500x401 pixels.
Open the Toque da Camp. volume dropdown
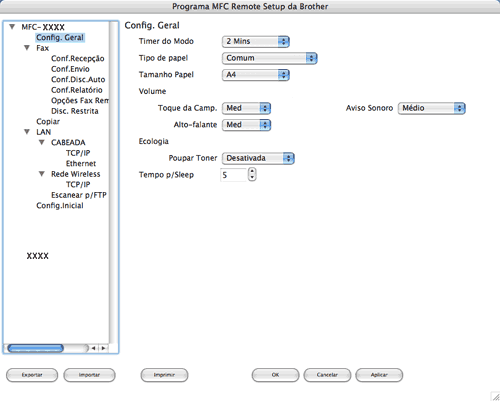pyautogui.click(x=246, y=108)
